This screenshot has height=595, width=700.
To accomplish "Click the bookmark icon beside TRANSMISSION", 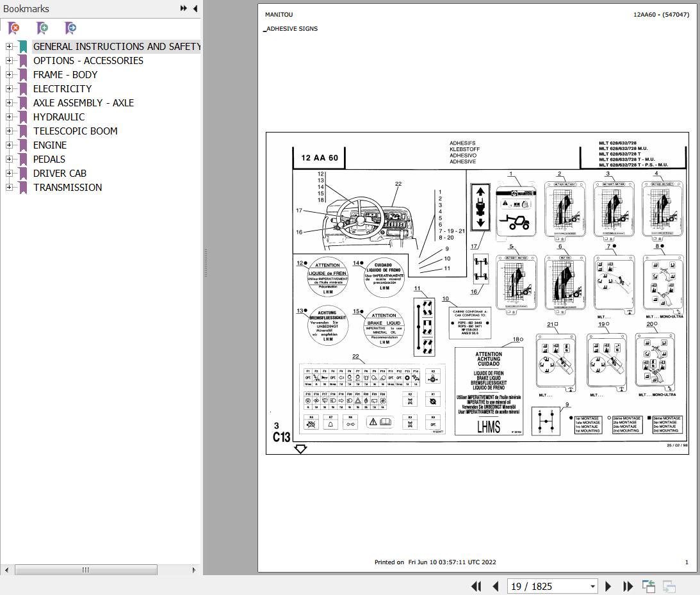I will click(23, 188).
